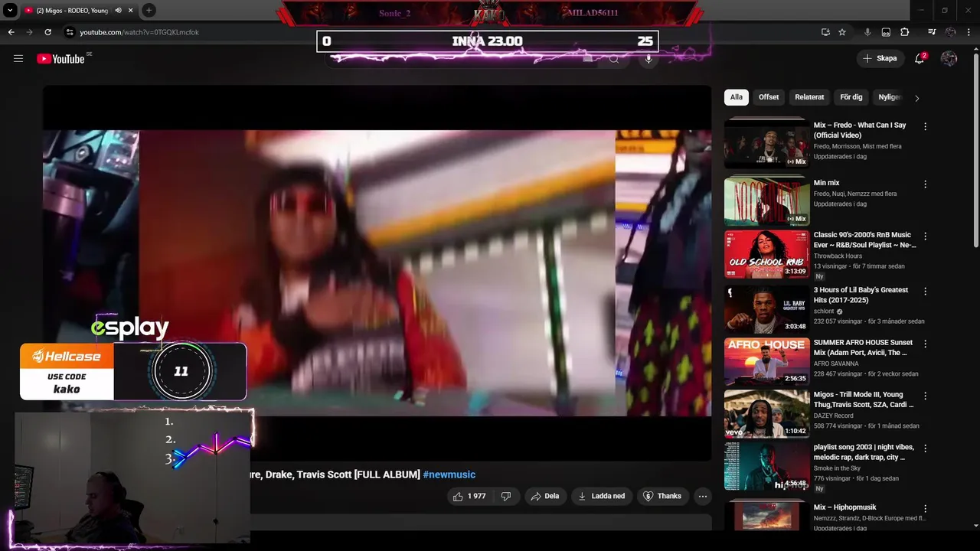The image size is (980, 551).
Task: Open the YouTube hamburger guide menu
Action: 18,58
